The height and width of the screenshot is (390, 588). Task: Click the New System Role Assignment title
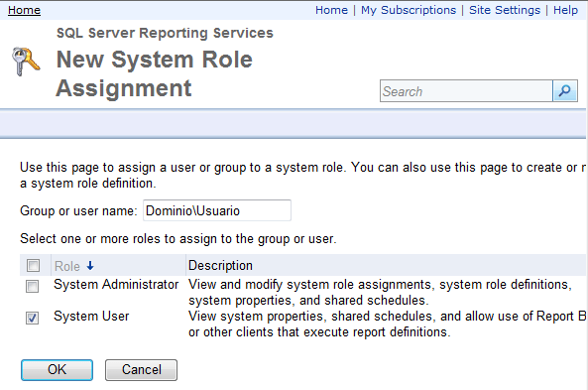(154, 74)
